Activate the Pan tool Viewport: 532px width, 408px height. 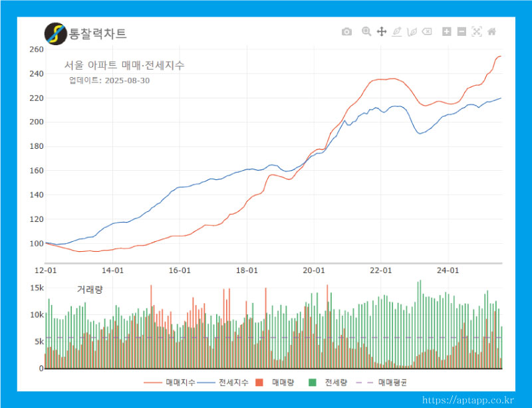(x=382, y=32)
